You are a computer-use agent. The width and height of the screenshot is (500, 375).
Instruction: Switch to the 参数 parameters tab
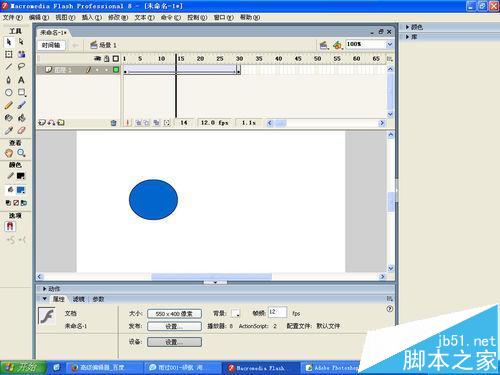(x=98, y=299)
